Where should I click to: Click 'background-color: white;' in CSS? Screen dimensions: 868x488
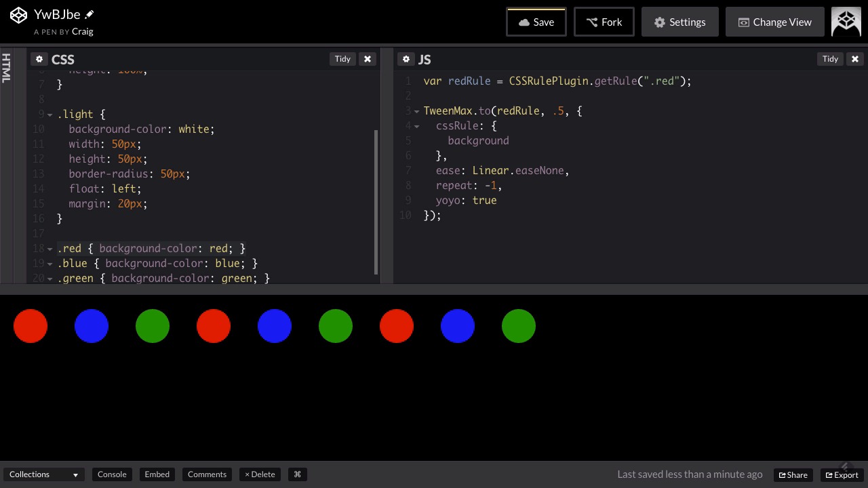[141, 129]
